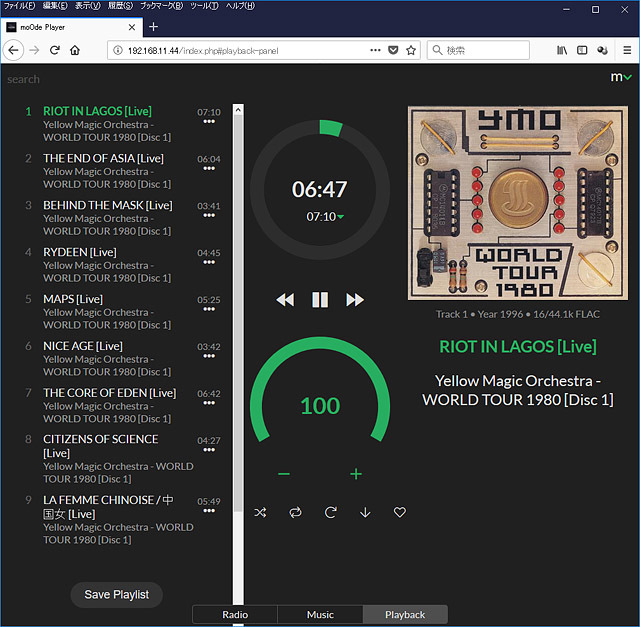Open the ファイル(F) menu
Viewport: 640px width, 627px height.
point(19,6)
